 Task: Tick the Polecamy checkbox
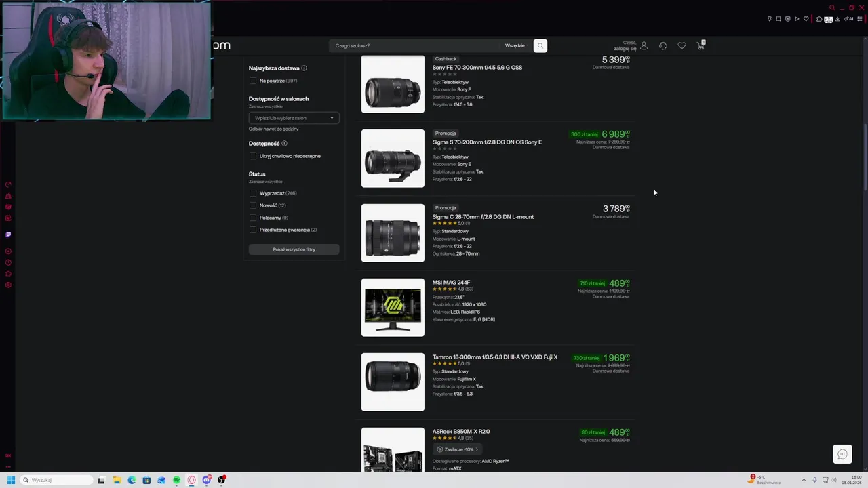pyautogui.click(x=253, y=218)
